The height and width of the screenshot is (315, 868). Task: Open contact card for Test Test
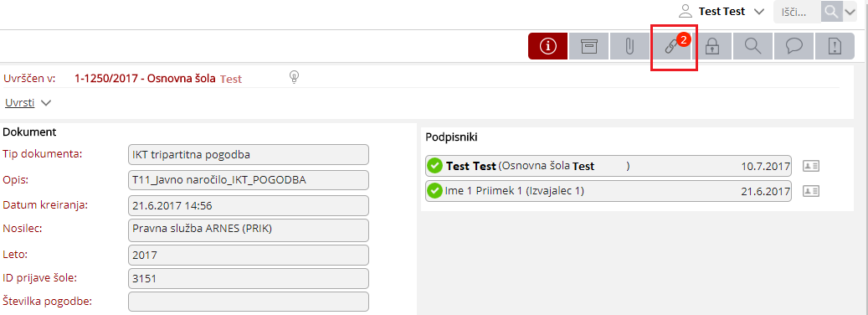tap(811, 166)
